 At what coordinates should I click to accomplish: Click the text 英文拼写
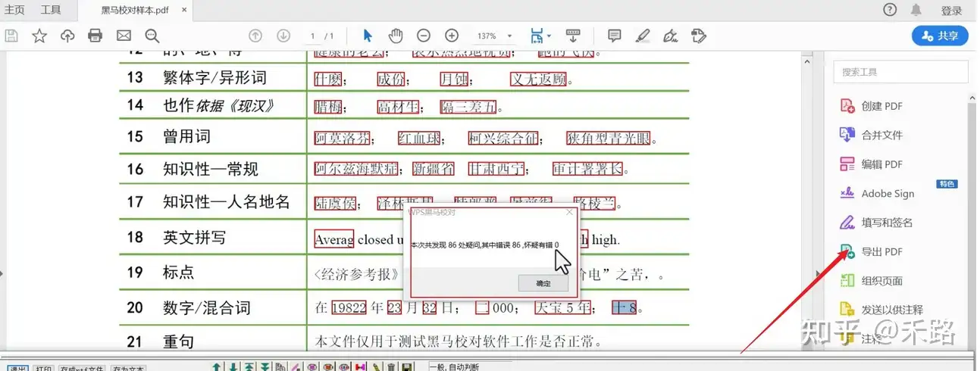coord(194,238)
